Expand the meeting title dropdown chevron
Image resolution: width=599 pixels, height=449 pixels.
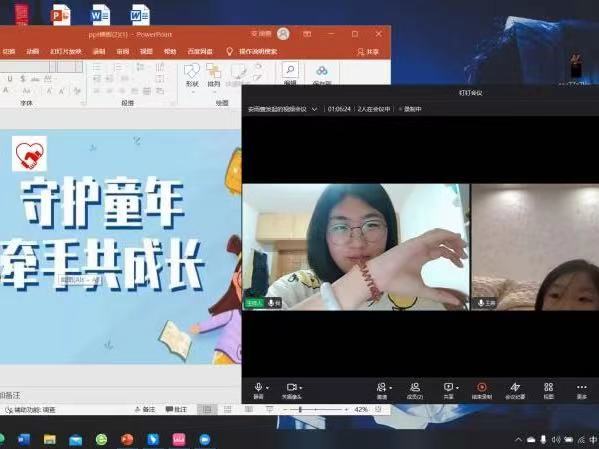click(314, 109)
